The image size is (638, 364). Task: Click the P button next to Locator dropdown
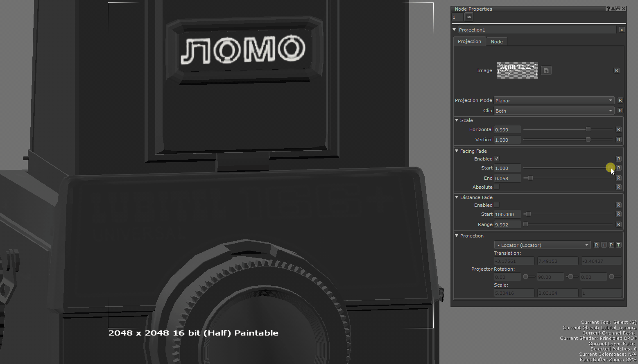pyautogui.click(x=611, y=245)
